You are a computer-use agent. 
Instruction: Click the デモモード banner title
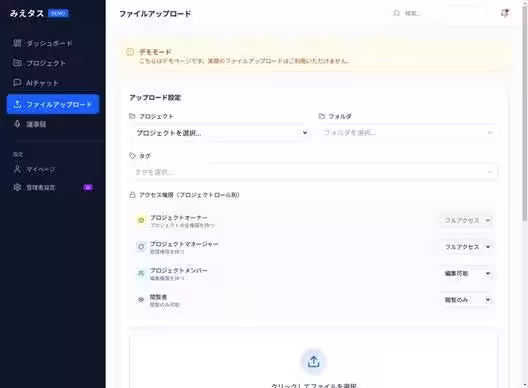coord(155,52)
